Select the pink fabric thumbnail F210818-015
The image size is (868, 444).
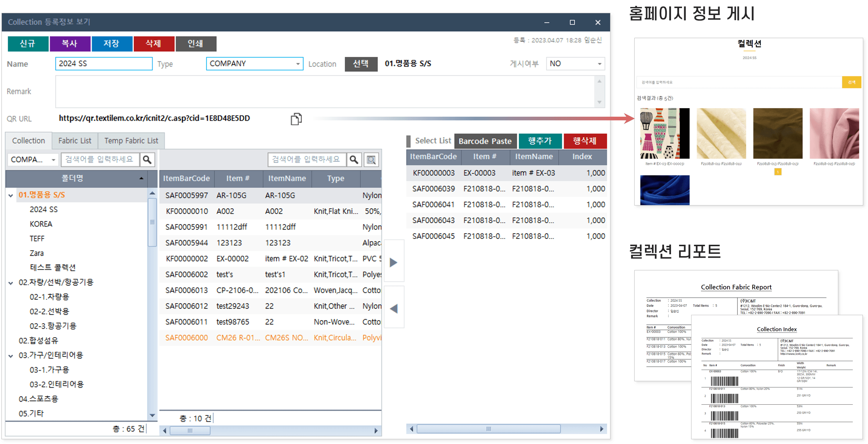click(834, 134)
